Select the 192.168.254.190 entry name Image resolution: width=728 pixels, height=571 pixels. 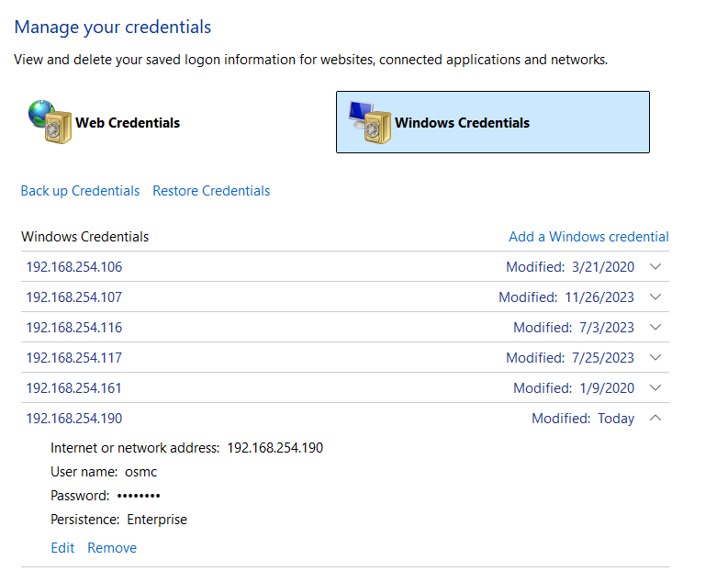pos(74,419)
